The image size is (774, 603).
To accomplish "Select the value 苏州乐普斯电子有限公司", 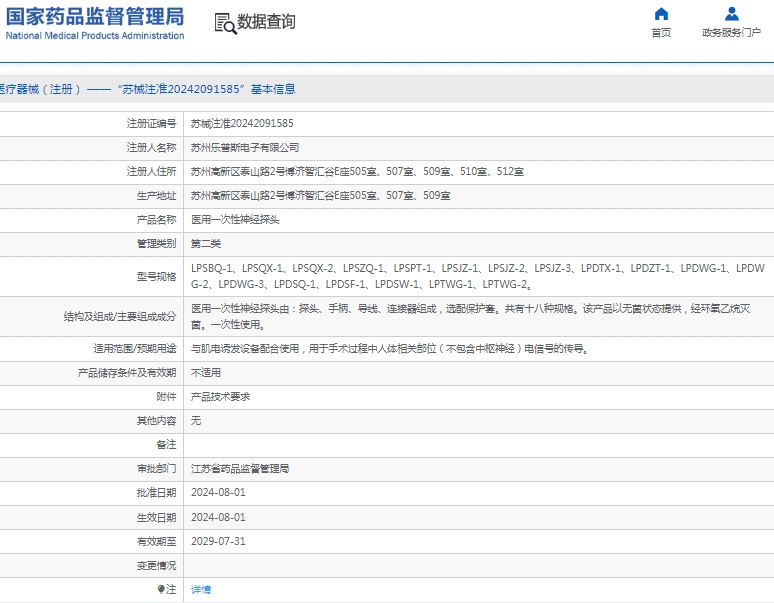I will point(245,148).
